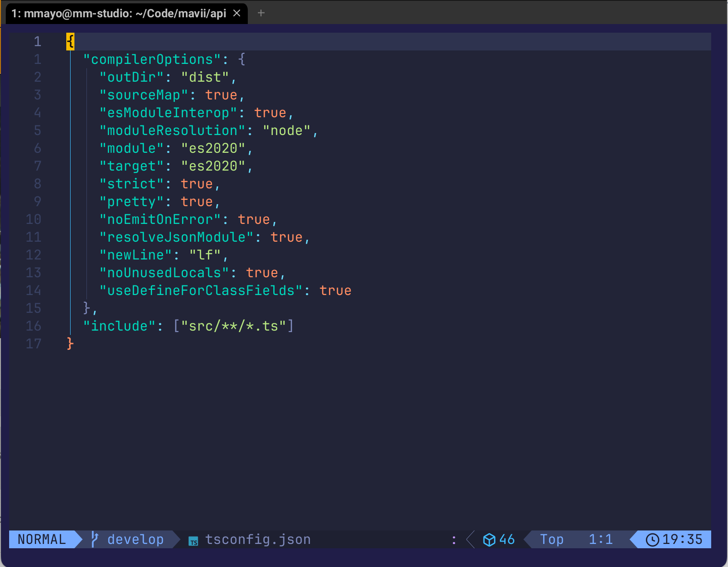Image resolution: width=728 pixels, height=567 pixels.
Task: Click the TypeScript file icon beside tsconfig.json
Action: coord(194,541)
